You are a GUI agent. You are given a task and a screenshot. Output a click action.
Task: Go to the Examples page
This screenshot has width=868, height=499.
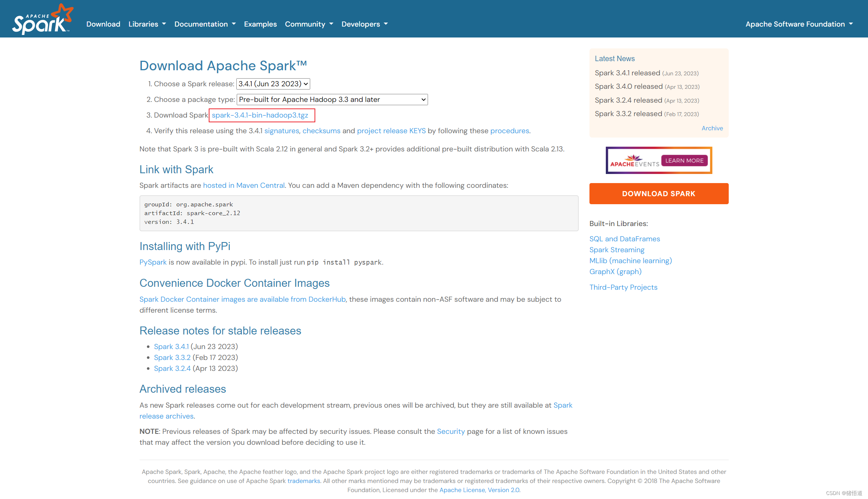(x=260, y=24)
